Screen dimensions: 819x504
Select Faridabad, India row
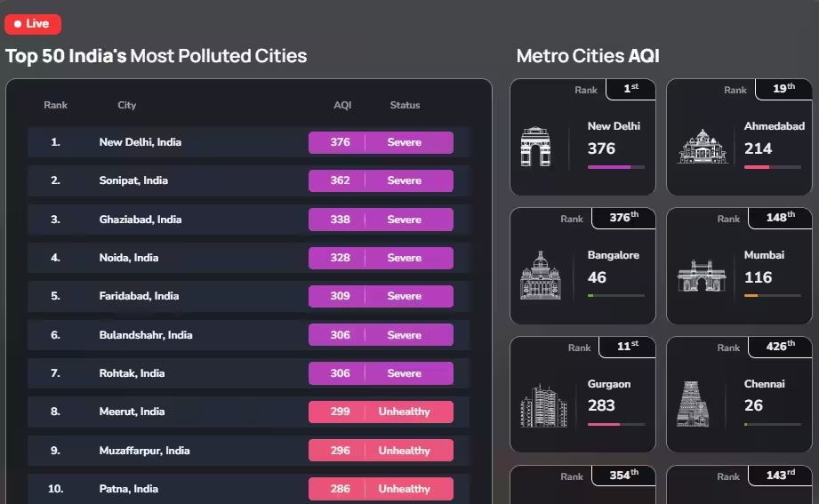pyautogui.click(x=249, y=296)
